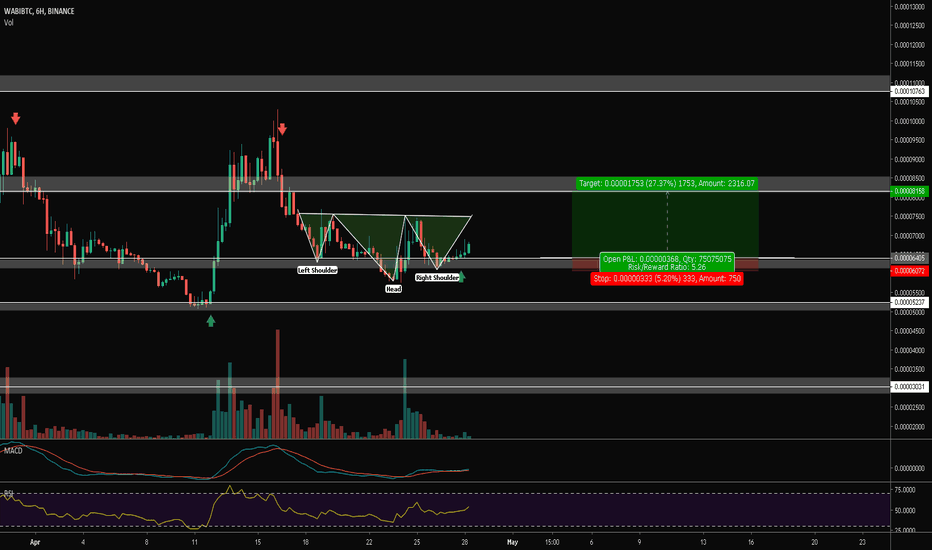932x550 pixels.
Task: Select the Vol indicator label
Action: (x=9, y=23)
